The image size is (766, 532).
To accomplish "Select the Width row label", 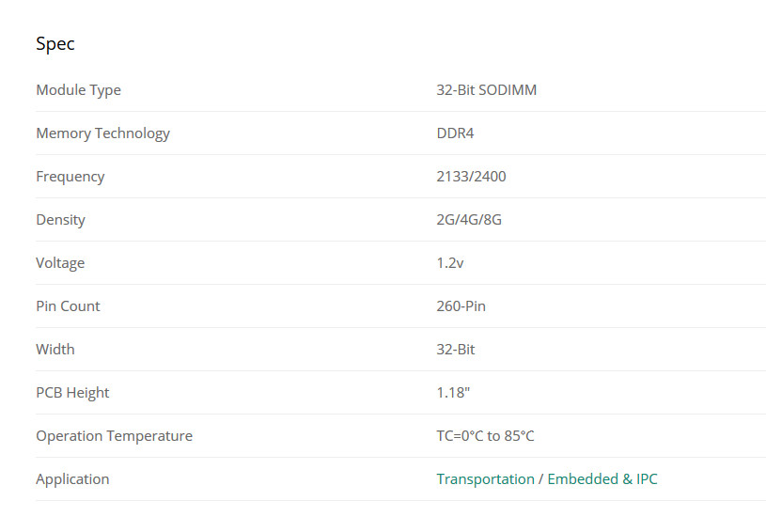I will 55,350.
